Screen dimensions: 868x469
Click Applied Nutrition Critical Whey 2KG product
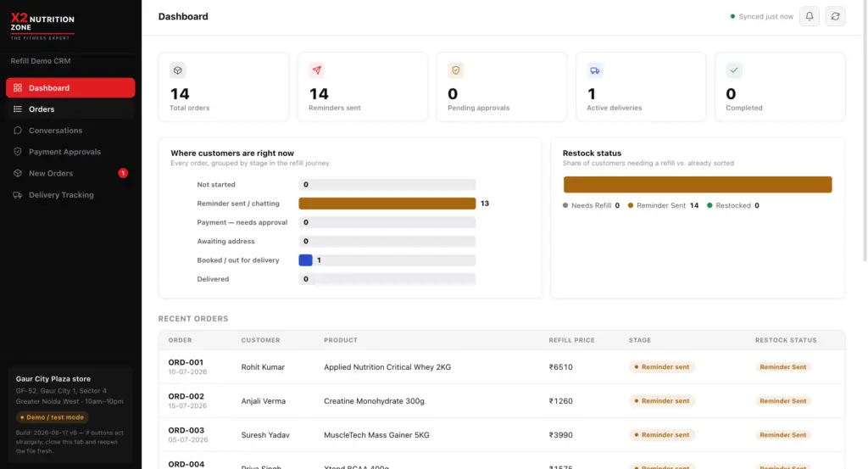click(x=387, y=367)
